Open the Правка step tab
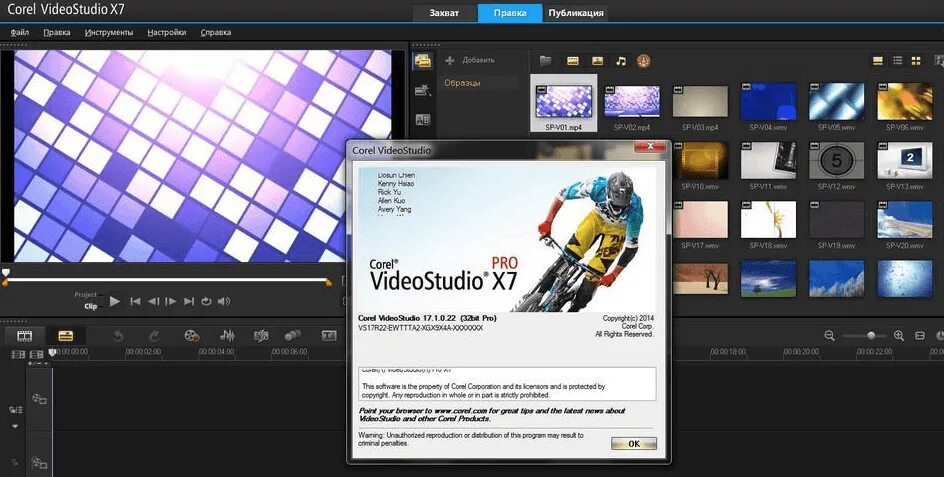The image size is (944, 477). click(x=510, y=13)
